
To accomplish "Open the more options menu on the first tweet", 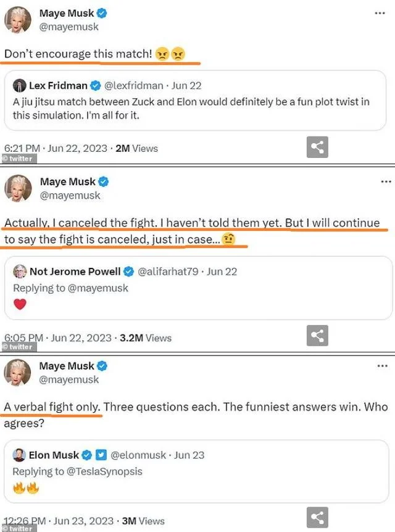I will click(x=380, y=13).
